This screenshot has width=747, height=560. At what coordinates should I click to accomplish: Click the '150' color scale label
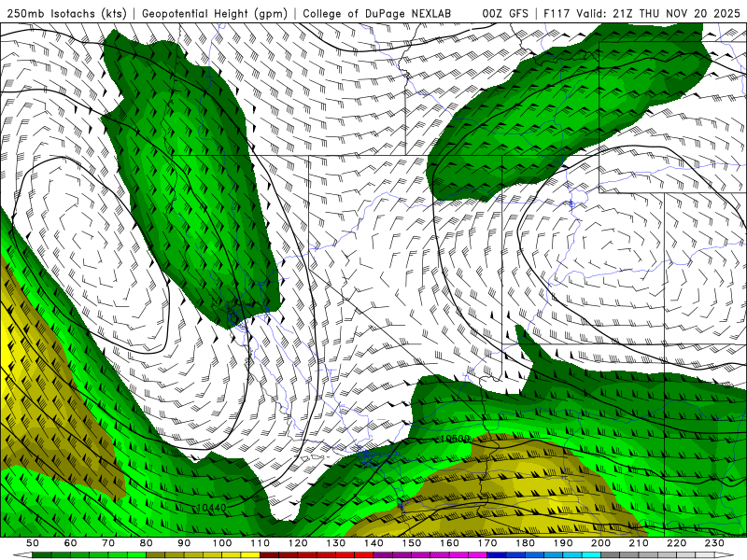point(412,543)
